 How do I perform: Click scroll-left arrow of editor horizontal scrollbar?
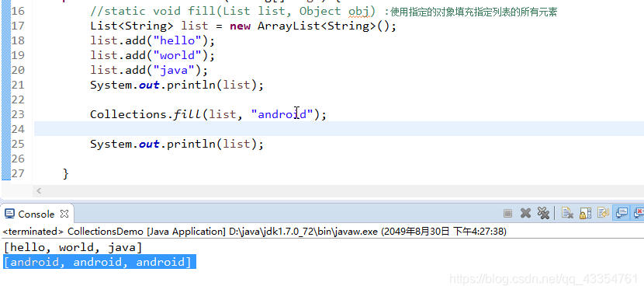[39, 191]
